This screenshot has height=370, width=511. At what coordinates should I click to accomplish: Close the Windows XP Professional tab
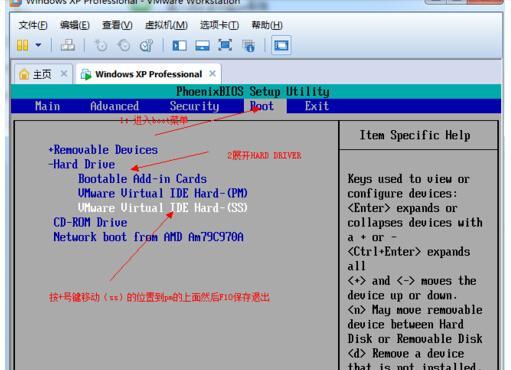[x=212, y=73]
